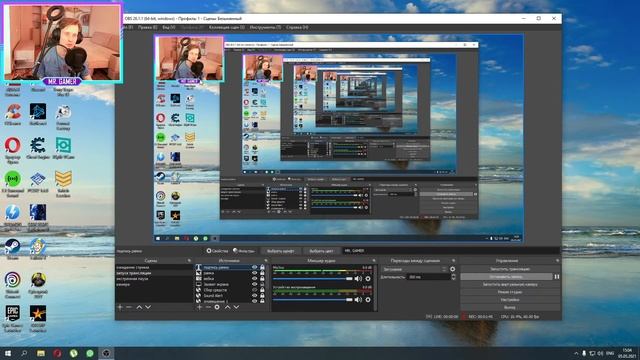The height and width of the screenshot is (360, 640).
Task: Click Запустить трансляцию button
Action: [x=510, y=269]
